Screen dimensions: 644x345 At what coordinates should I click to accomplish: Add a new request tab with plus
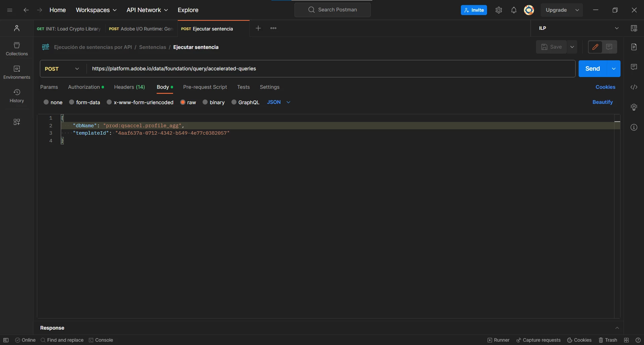point(258,28)
